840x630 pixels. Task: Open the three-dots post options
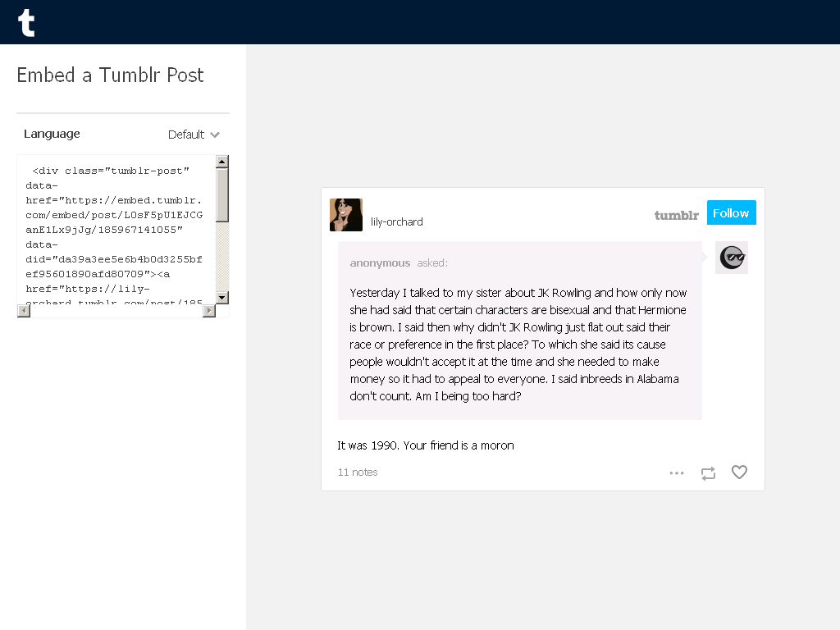(677, 473)
